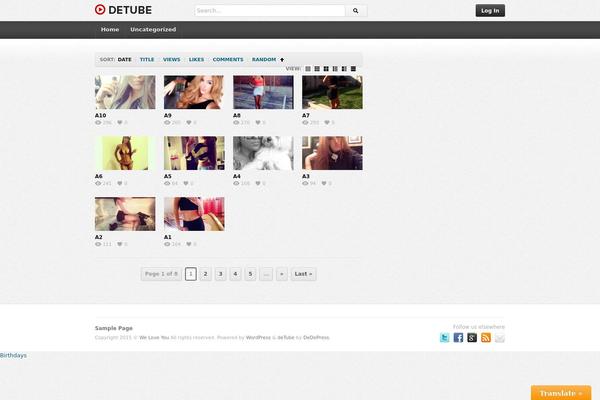Select the fourth view layout icon
The image size is (600, 400).
[x=335, y=69]
